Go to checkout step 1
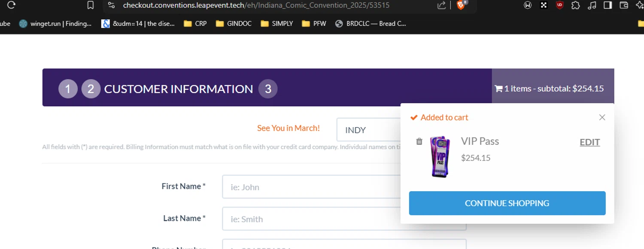644x249 pixels. pyautogui.click(x=68, y=89)
